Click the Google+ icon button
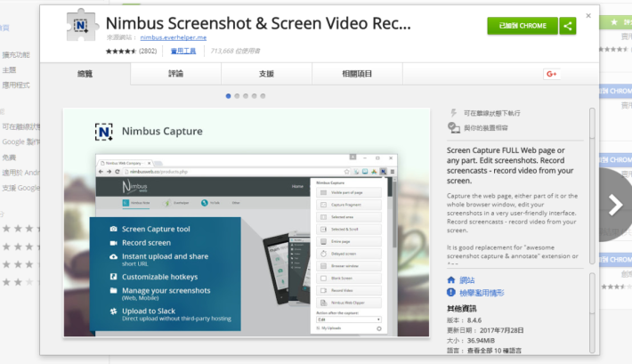The height and width of the screenshot is (364, 632). coord(551,74)
